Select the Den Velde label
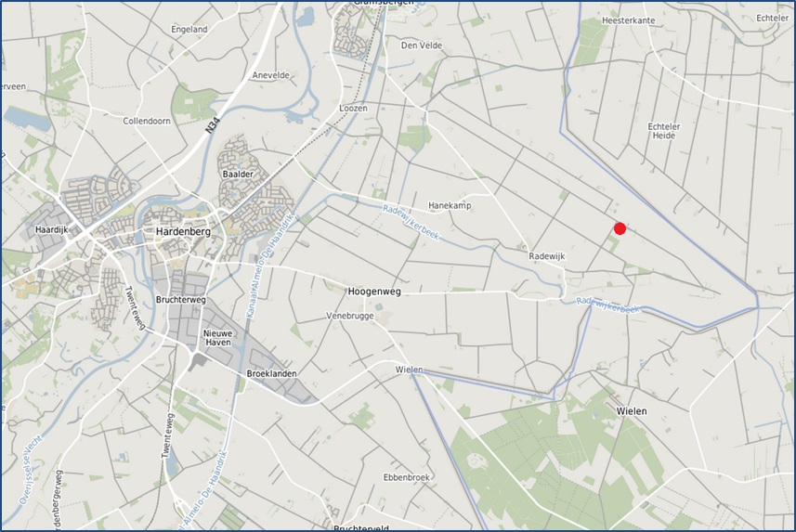The width and height of the screenshot is (796, 532). (422, 45)
